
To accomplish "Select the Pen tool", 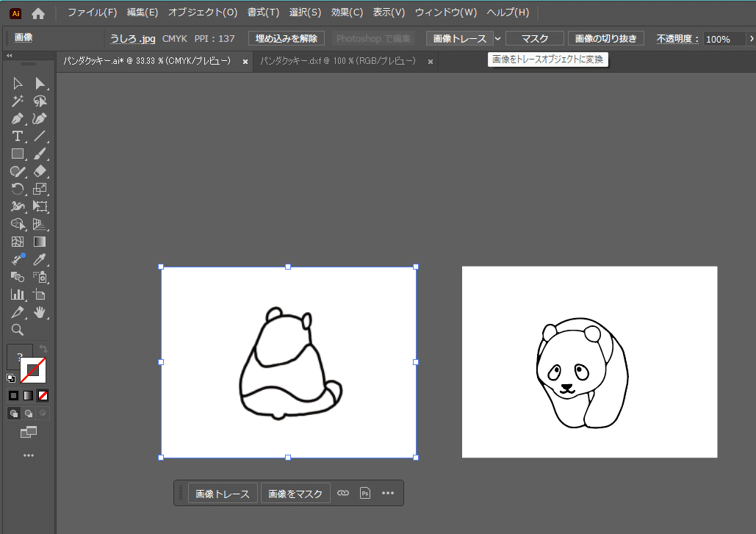I will tap(18, 118).
